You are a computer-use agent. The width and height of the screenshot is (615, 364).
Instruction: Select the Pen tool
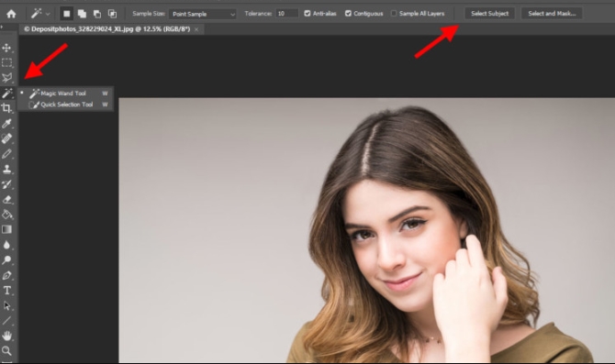pyautogui.click(x=6, y=275)
